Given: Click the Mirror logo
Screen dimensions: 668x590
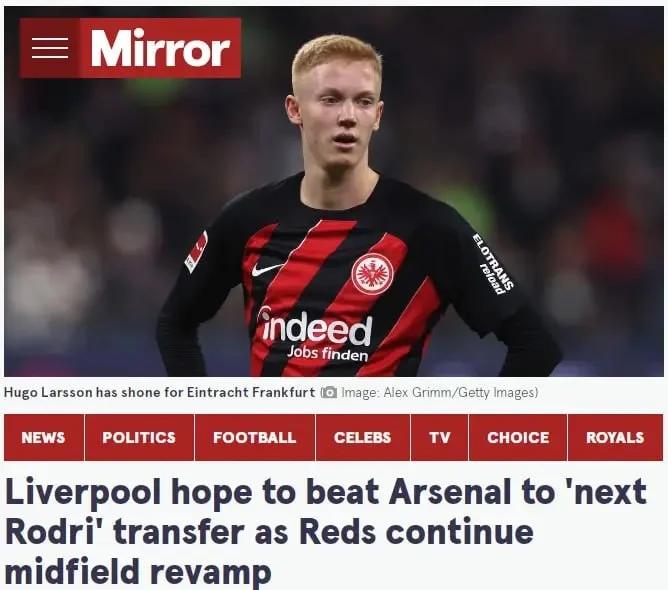Looking at the screenshot, I should [x=160, y=48].
